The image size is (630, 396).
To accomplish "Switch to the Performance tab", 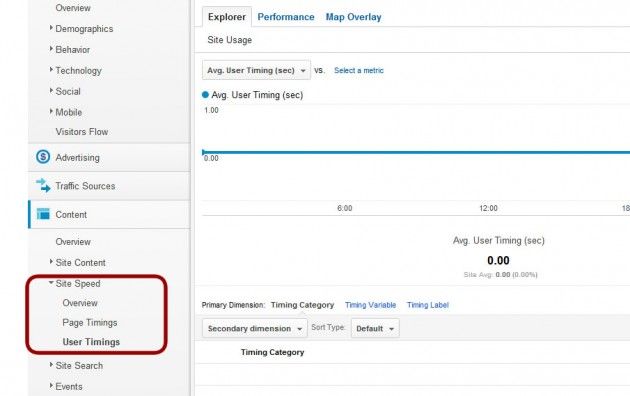I will [x=286, y=17].
